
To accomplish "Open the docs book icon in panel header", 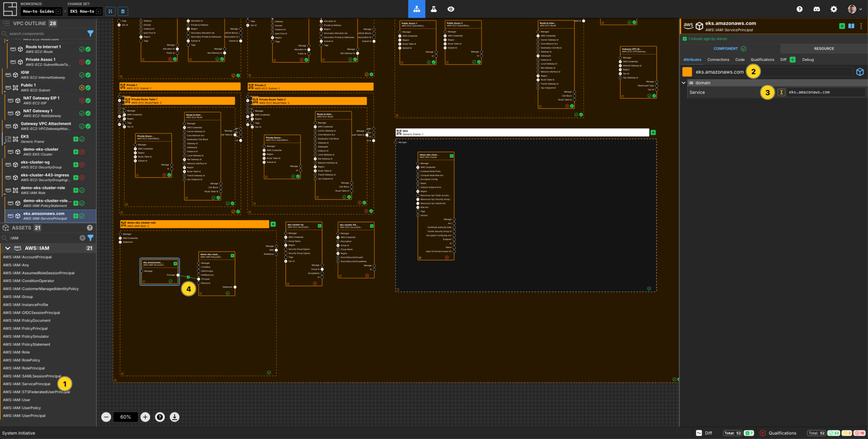I will coord(851,26).
